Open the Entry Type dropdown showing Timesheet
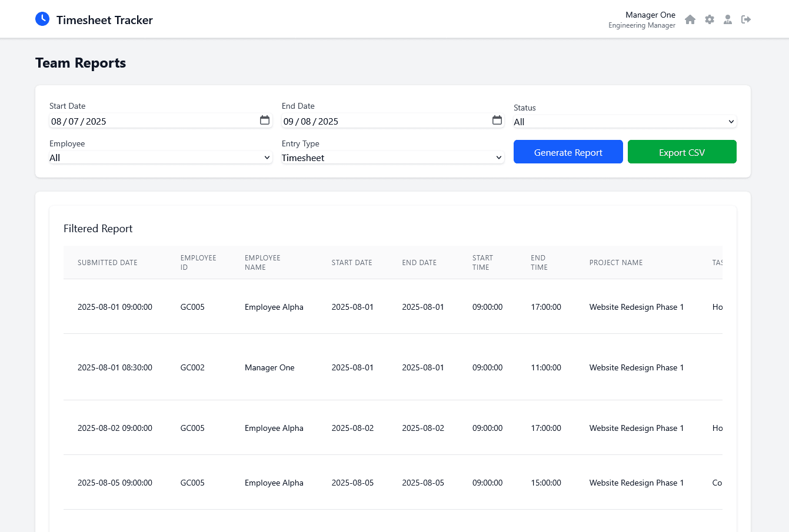 point(392,158)
